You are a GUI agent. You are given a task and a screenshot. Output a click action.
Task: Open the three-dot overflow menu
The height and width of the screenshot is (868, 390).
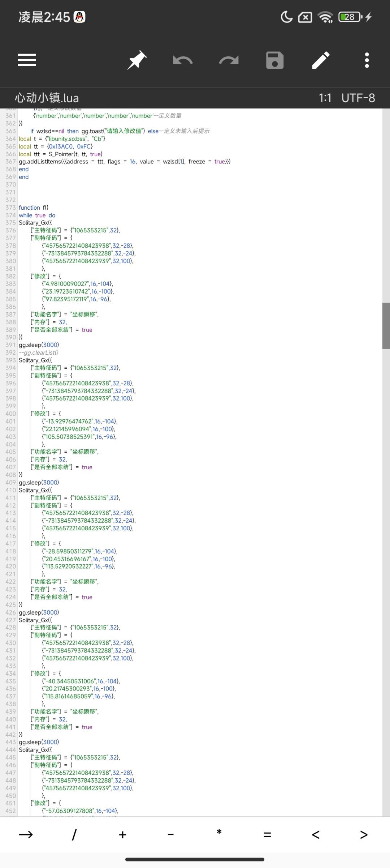coord(367,60)
